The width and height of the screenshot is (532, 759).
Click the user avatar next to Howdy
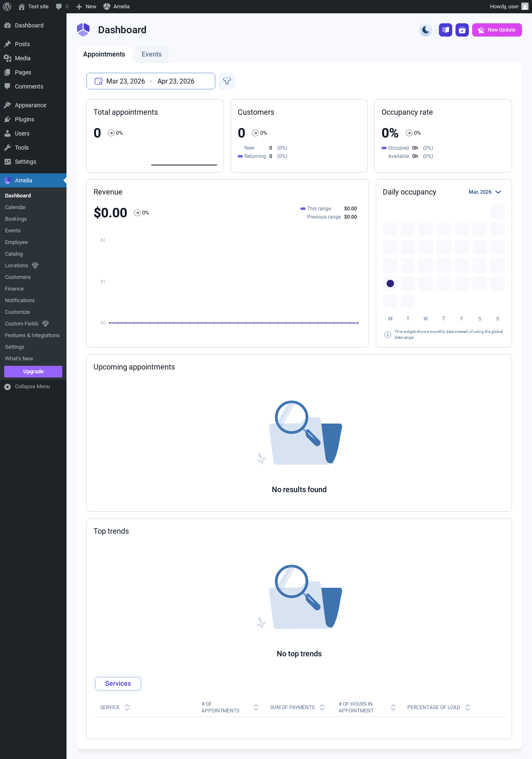(x=525, y=7)
